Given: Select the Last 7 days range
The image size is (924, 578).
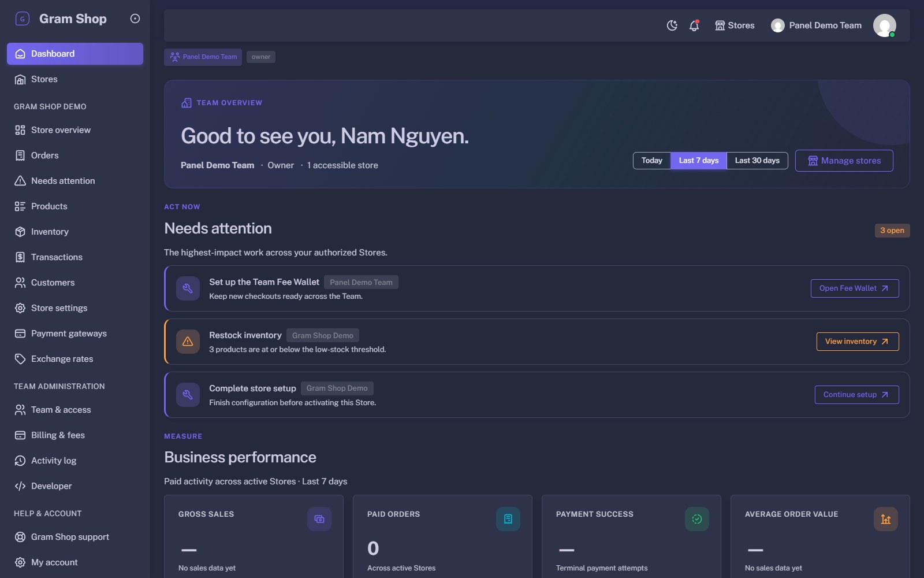Looking at the screenshot, I should pyautogui.click(x=699, y=161).
